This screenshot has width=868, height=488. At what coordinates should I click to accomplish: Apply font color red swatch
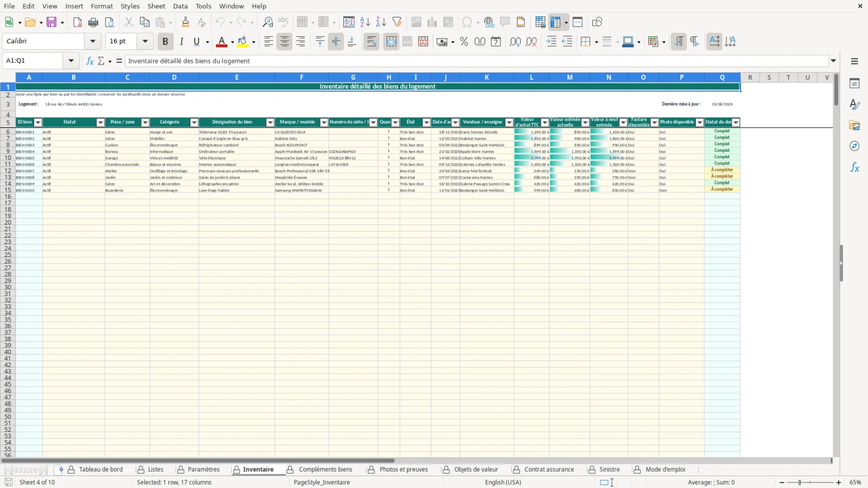click(x=221, y=42)
